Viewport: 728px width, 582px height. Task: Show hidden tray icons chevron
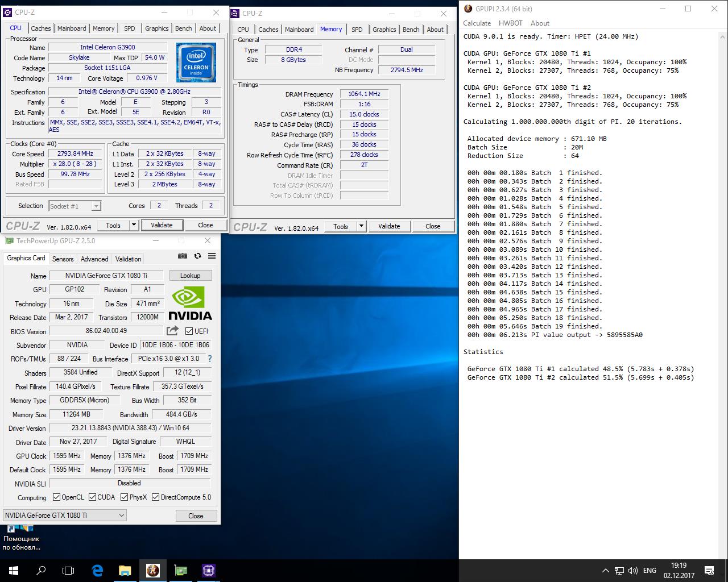coord(605,571)
